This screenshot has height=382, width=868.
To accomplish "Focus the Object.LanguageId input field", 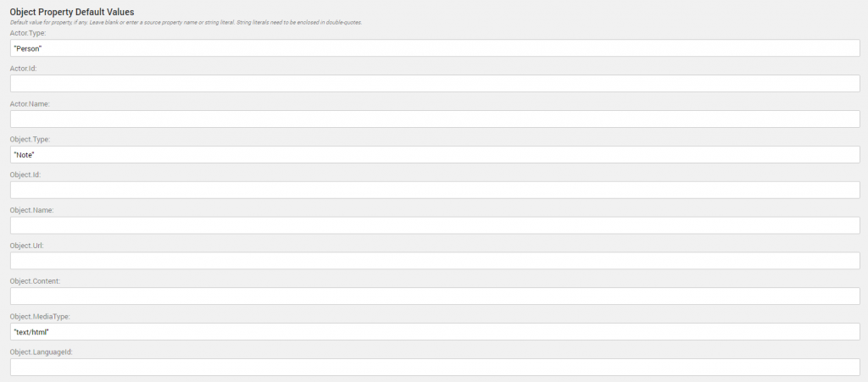I will pos(435,367).
